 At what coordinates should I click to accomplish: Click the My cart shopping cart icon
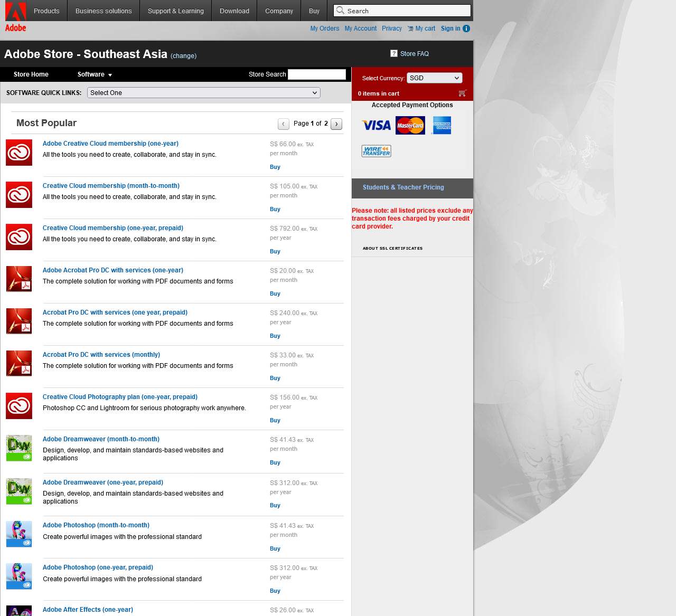coord(410,29)
